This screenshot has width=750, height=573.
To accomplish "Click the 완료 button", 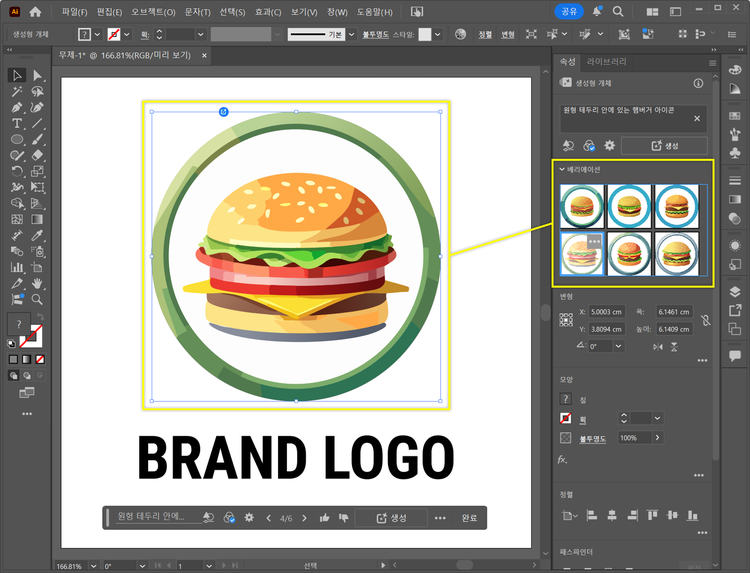I will [x=469, y=518].
